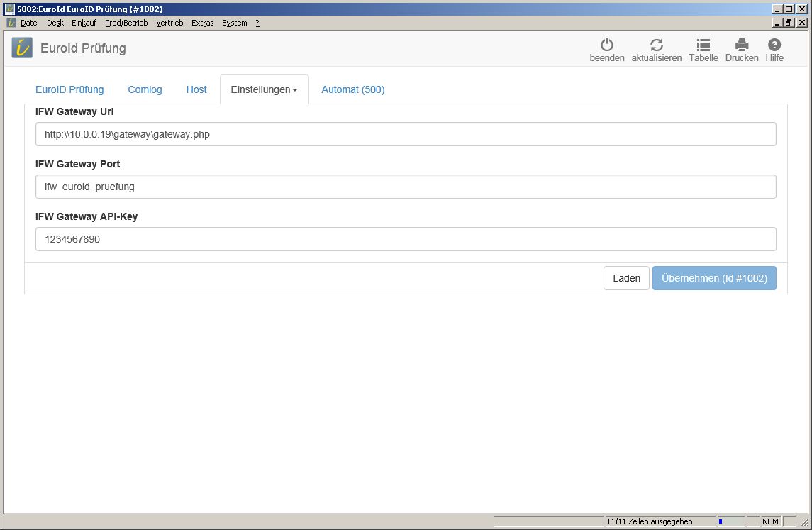
Task: Switch to the EuroID Prüfung tab
Action: (69, 89)
